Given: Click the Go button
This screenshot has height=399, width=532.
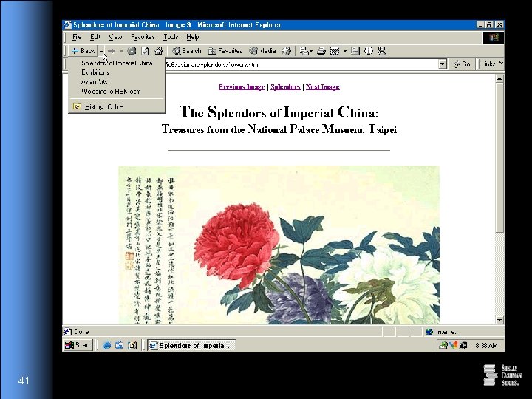Looking at the screenshot, I should (462, 64).
